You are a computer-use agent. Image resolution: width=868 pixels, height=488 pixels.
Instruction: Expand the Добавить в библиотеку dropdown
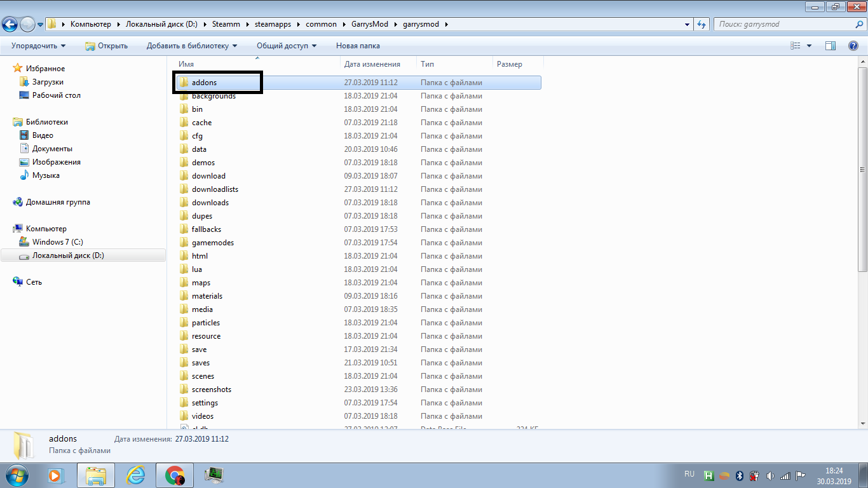(x=191, y=46)
